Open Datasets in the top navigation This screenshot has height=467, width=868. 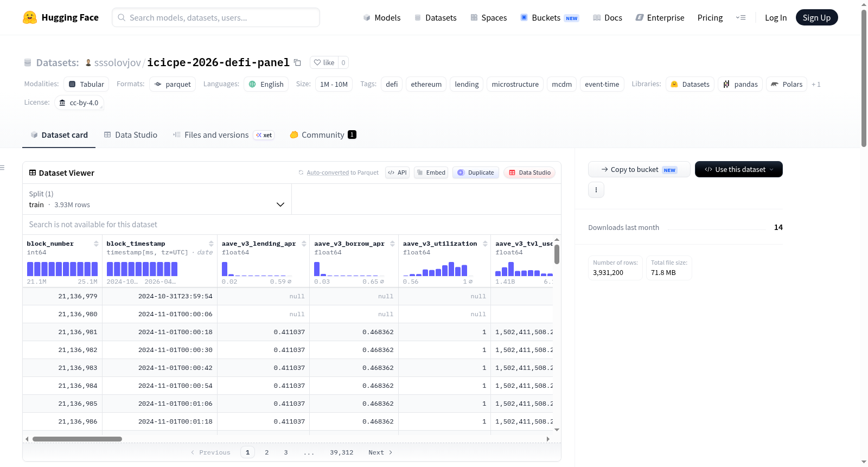435,18
